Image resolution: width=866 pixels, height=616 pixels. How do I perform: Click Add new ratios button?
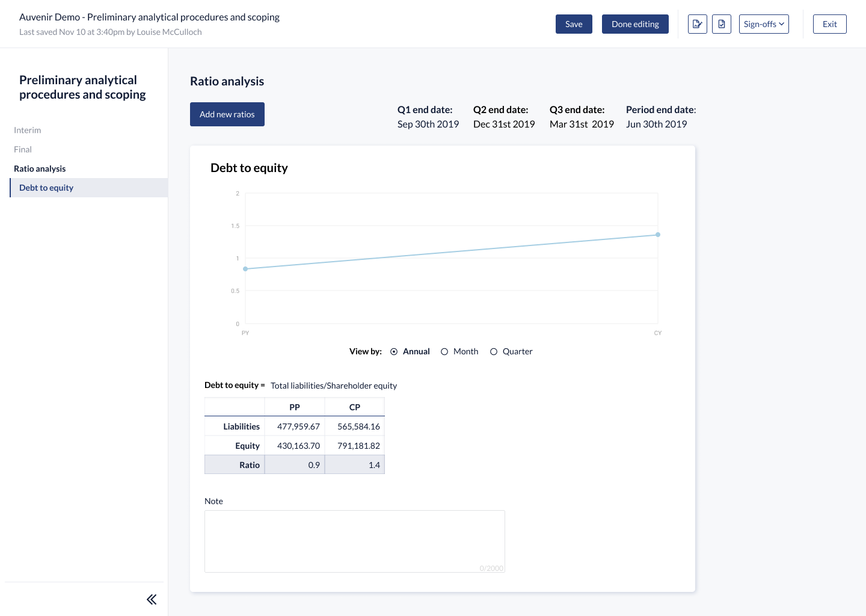[227, 114]
